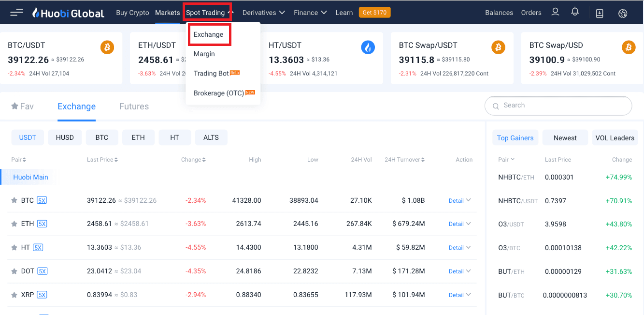Viewport: 644px width, 315px height.
Task: Expand Detail for the DOT row
Action: pos(459,271)
